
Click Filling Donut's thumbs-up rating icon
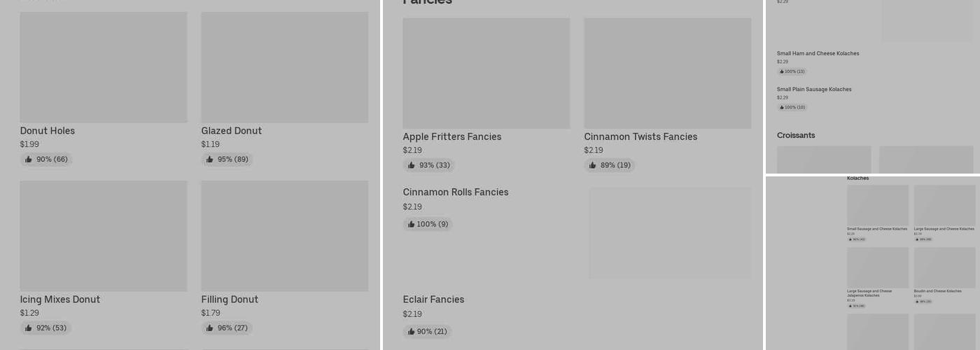(210, 328)
